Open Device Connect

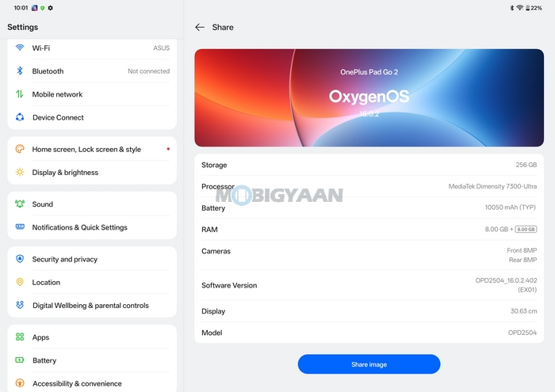click(92, 117)
